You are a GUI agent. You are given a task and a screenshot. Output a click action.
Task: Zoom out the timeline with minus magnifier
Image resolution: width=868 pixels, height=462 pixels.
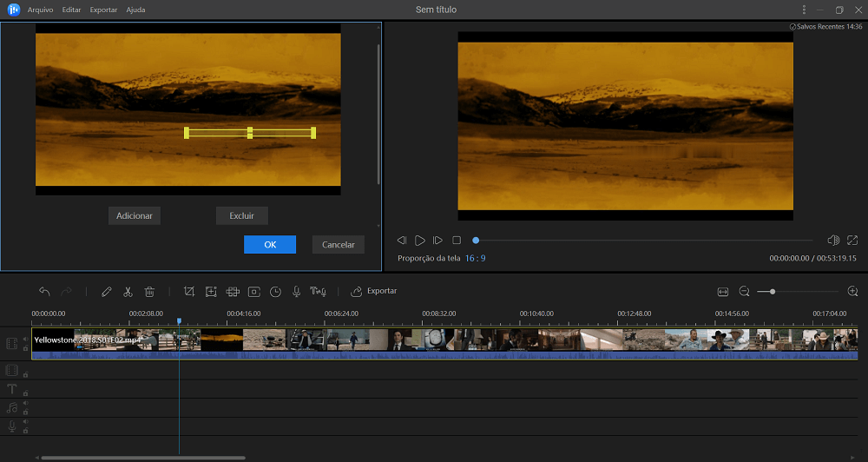point(745,292)
